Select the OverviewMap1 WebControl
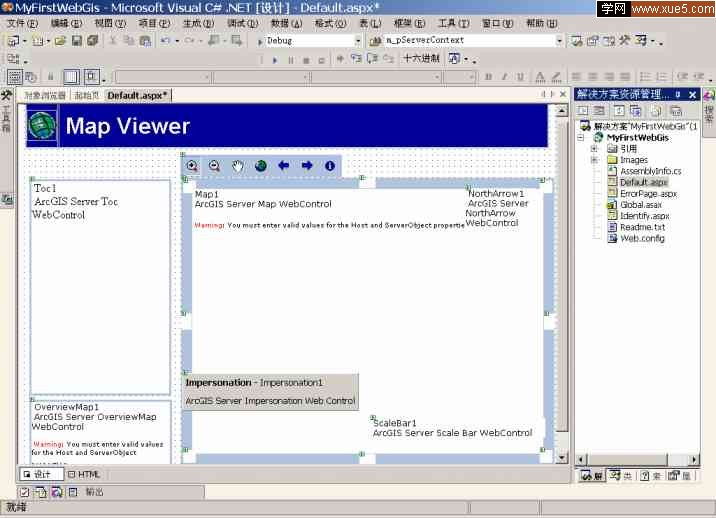Viewport: 716px width, 518px height. pos(100,431)
